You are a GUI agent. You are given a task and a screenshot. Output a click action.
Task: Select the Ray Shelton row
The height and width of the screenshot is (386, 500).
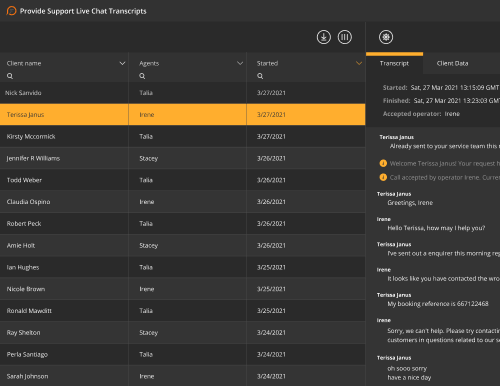[x=183, y=333]
